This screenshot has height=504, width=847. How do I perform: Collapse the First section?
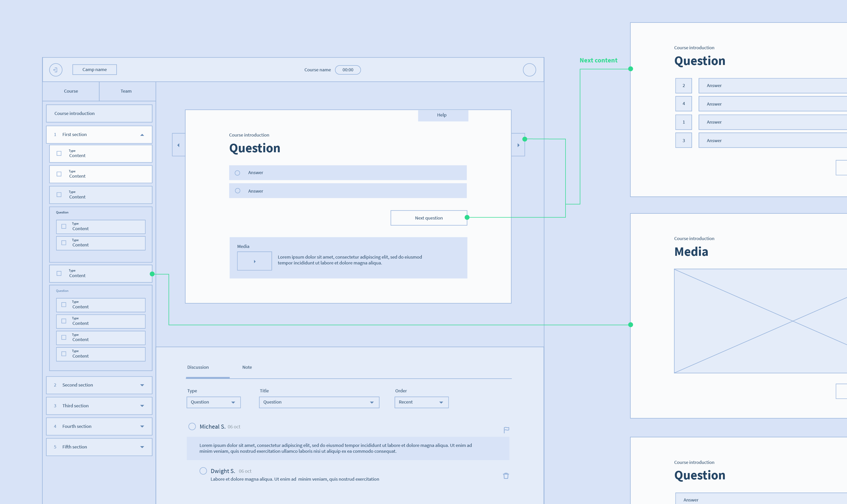142,135
